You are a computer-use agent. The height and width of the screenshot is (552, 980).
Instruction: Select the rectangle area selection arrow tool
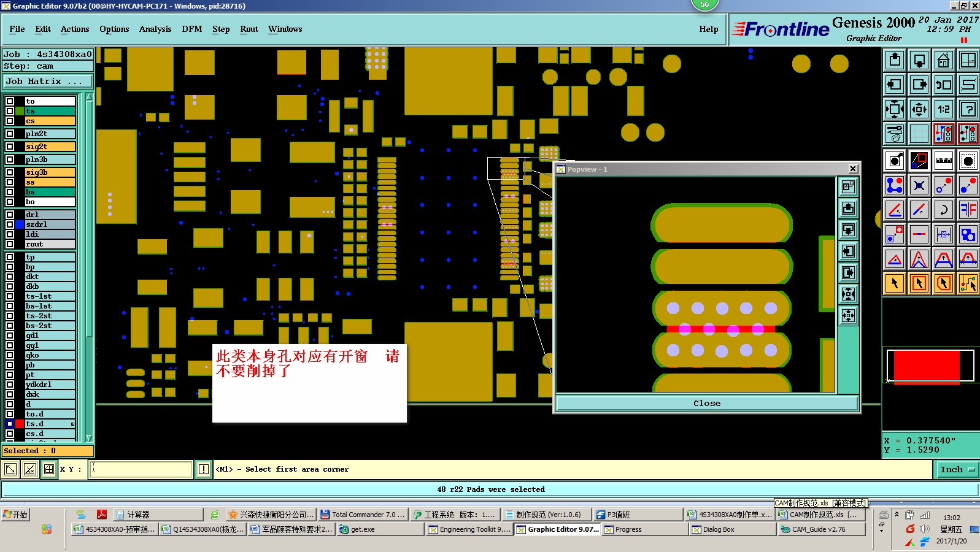click(919, 283)
